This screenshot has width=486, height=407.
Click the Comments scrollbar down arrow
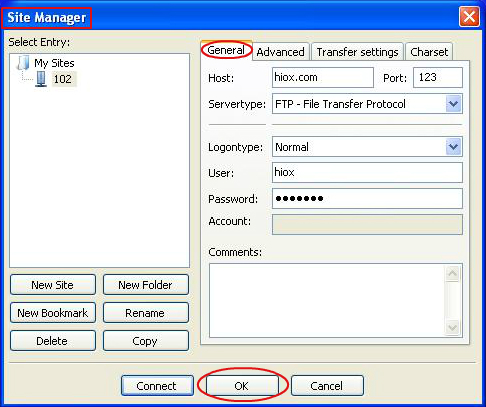pyautogui.click(x=452, y=327)
